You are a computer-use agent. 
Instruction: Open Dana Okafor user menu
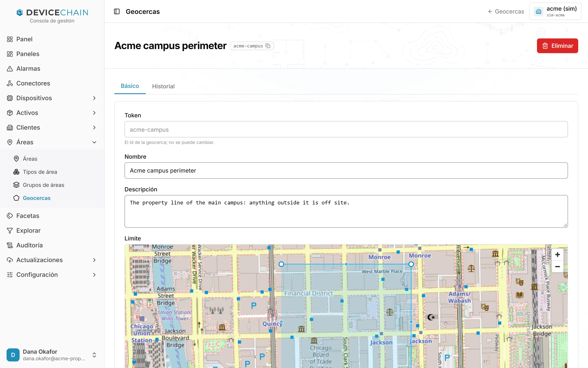pos(52,355)
